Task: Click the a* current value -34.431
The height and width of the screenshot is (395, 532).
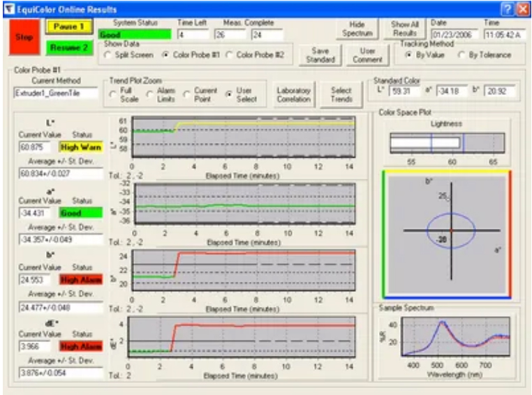Action: [35, 214]
